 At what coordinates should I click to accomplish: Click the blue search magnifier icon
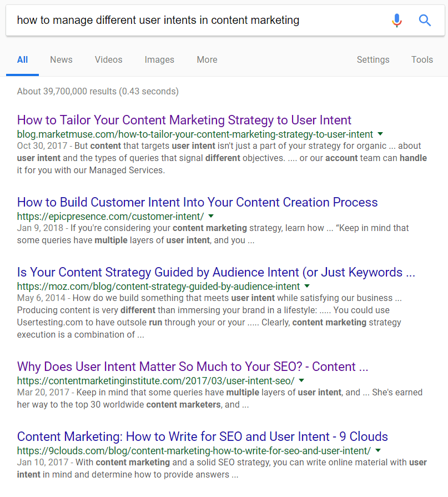pyautogui.click(x=425, y=21)
